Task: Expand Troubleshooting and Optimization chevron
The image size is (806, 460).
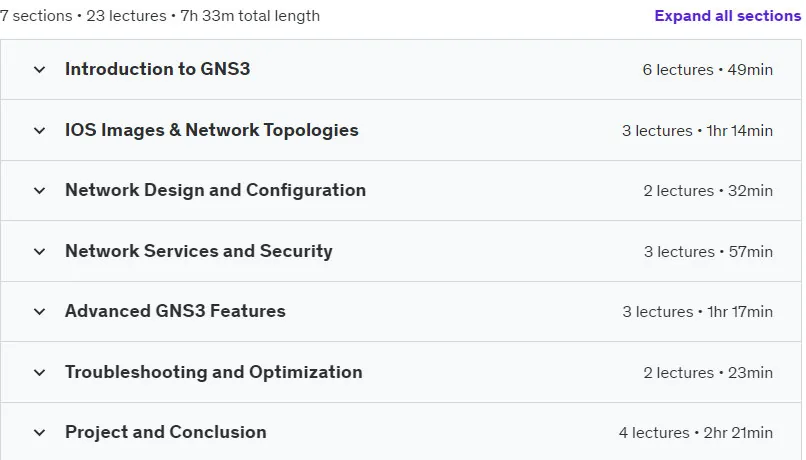Action: [40, 373]
